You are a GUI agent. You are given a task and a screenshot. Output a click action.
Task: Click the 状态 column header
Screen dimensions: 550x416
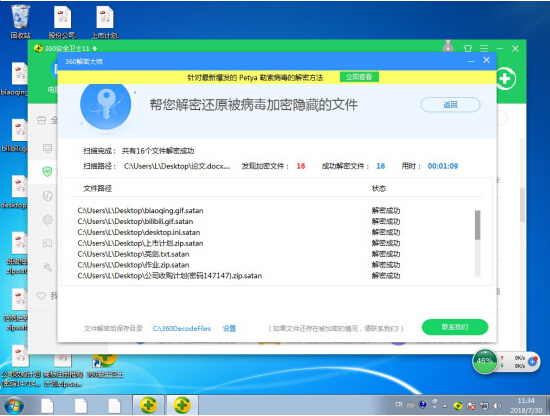(379, 188)
